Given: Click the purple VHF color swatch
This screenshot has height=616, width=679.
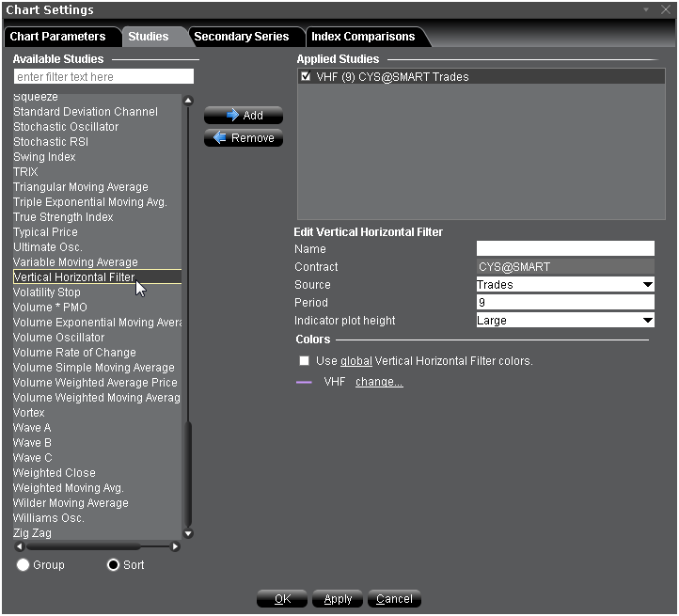Looking at the screenshot, I should (x=304, y=383).
